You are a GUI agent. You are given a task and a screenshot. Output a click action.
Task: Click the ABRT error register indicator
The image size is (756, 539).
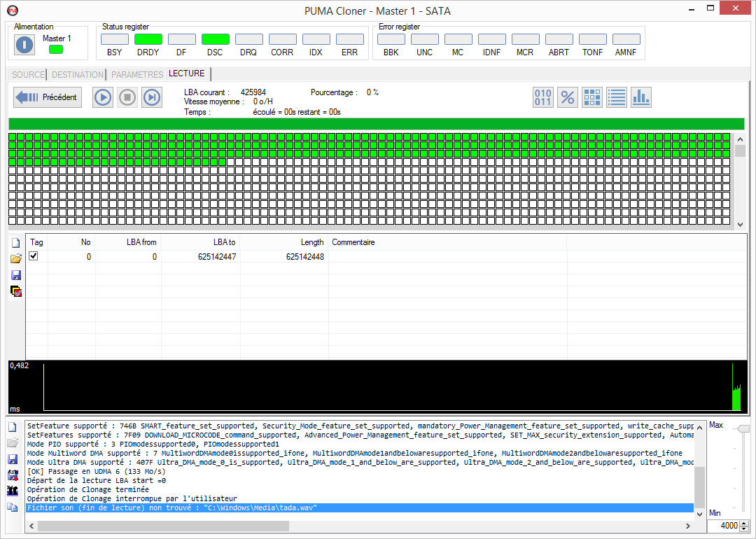(x=559, y=39)
